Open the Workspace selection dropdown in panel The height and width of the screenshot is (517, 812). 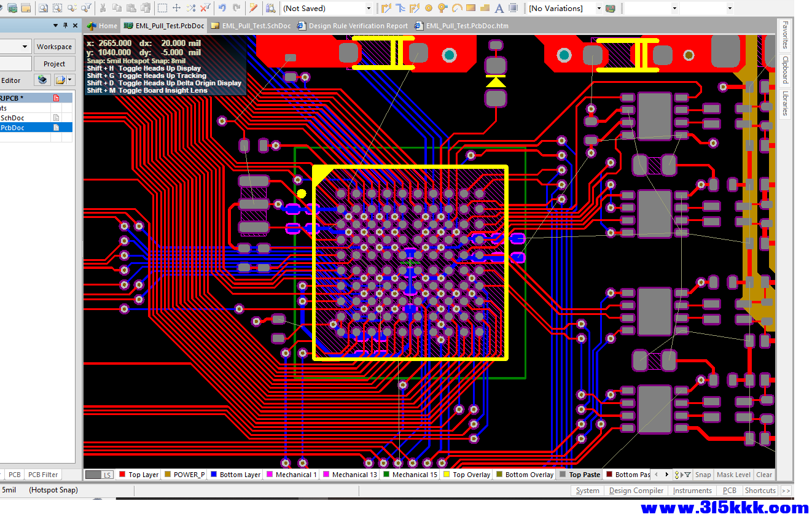[x=25, y=47]
